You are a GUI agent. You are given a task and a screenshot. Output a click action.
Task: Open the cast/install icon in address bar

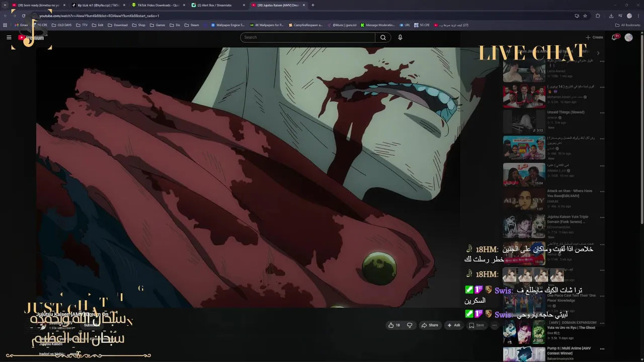(577, 16)
